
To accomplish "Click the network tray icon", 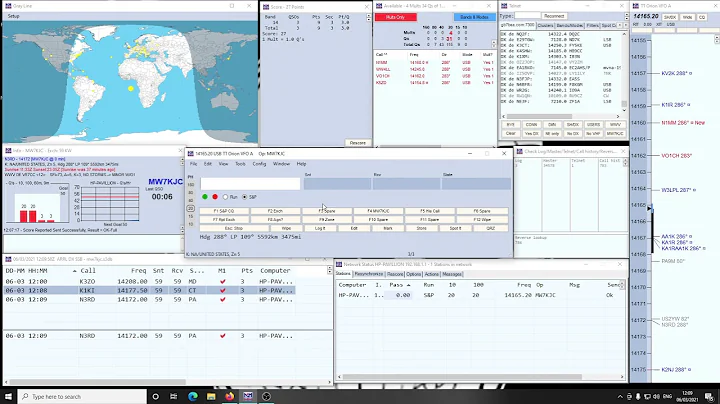I will click(x=647, y=397).
